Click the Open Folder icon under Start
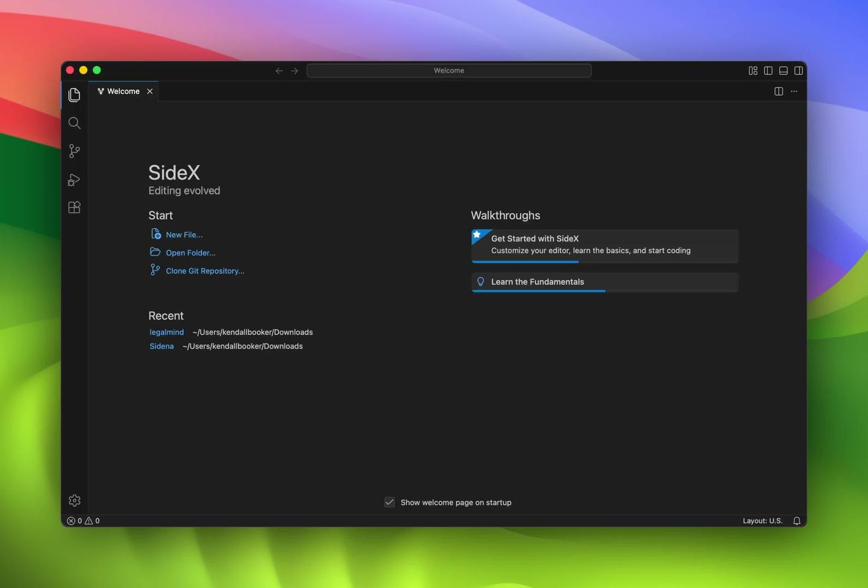Viewport: 868px width, 588px height. (x=155, y=252)
